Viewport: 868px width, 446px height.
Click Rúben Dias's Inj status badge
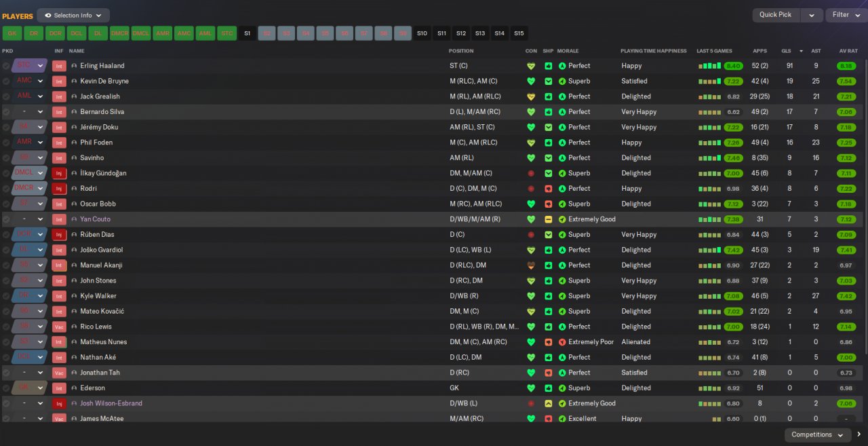pos(59,235)
